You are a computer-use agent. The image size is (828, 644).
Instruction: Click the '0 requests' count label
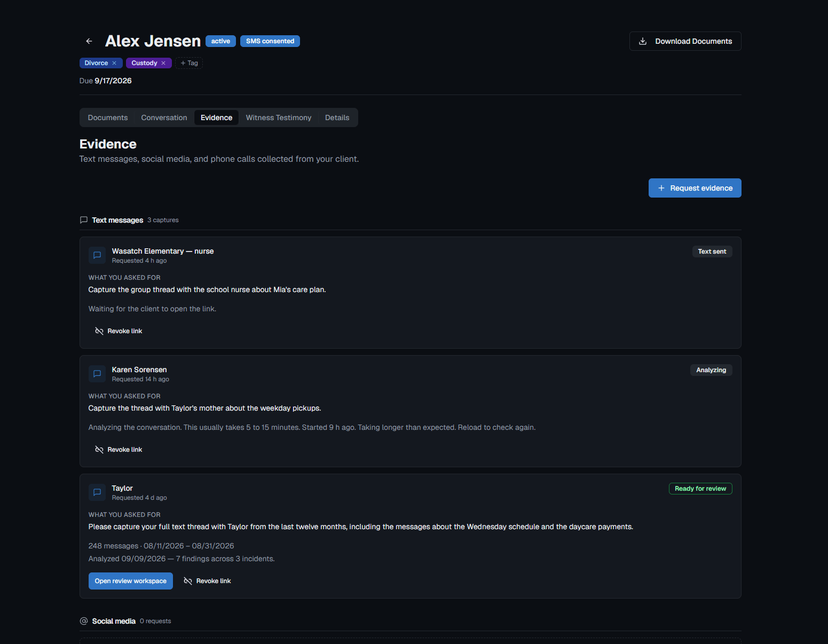click(x=155, y=621)
